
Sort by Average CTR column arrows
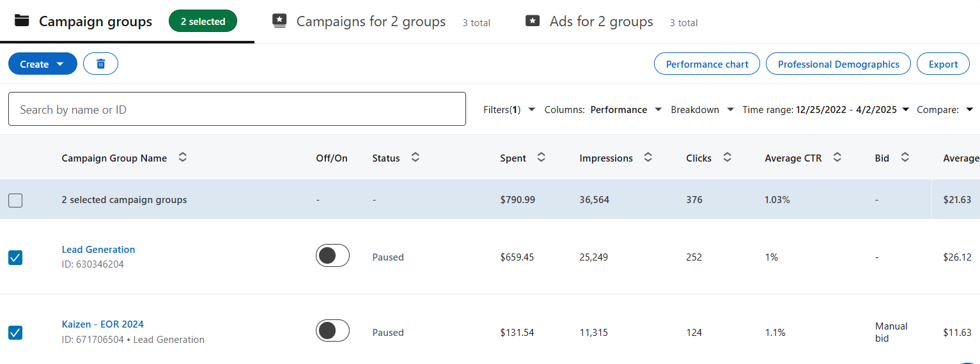tap(837, 158)
